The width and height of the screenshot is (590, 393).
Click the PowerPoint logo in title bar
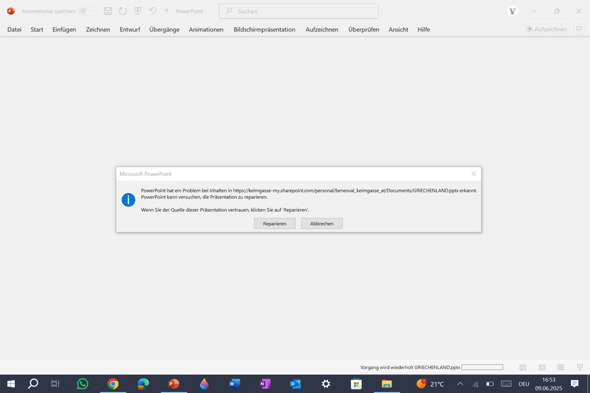11,11
